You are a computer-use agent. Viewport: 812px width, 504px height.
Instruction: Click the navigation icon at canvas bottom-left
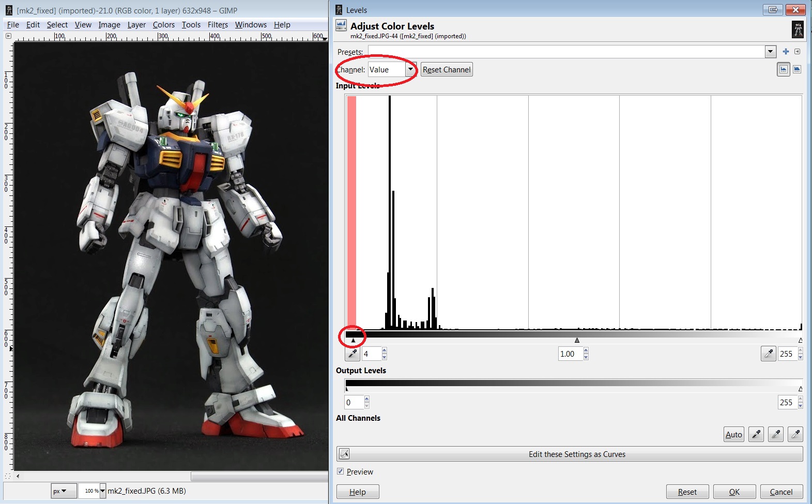point(8,476)
